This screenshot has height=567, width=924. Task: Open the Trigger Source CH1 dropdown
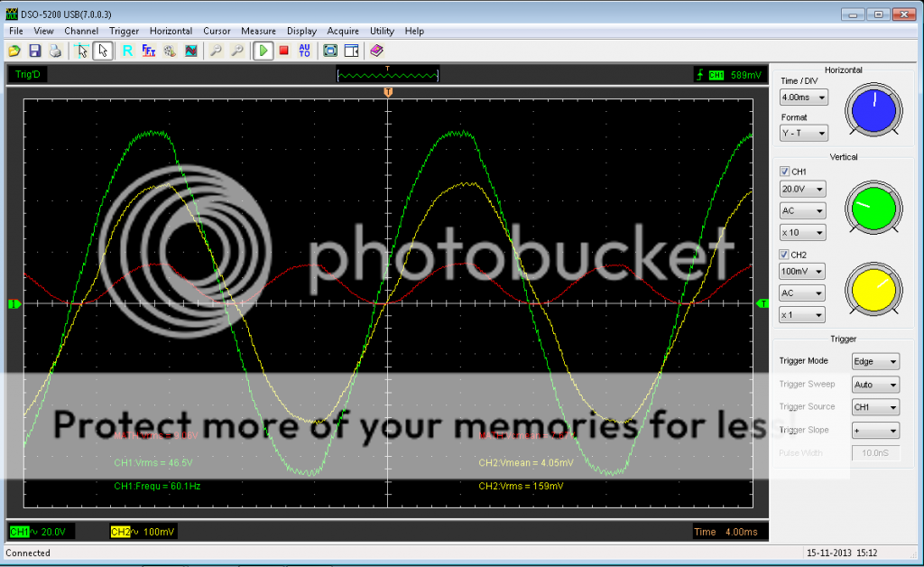(875, 407)
